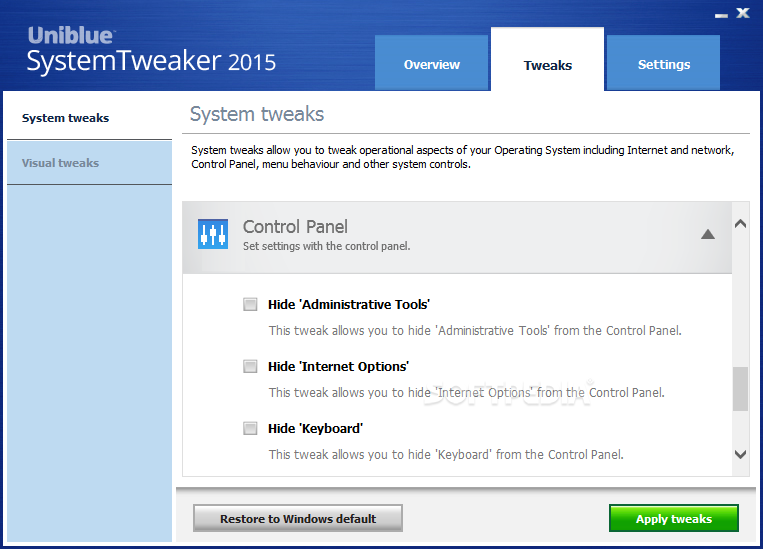Open Visual tweaks in the sidebar
The height and width of the screenshot is (549, 763).
pyautogui.click(x=90, y=163)
